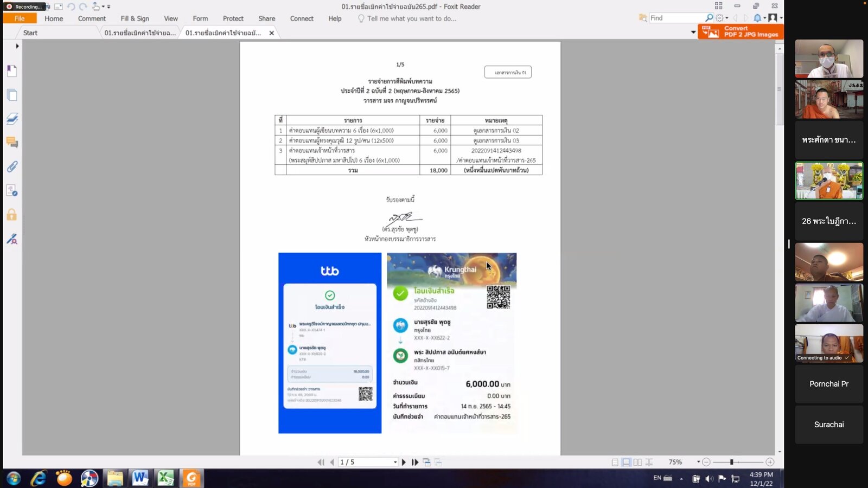Open the Layers panel icon in the sidebar
This screenshot has height=488, width=868.
[x=12, y=119]
